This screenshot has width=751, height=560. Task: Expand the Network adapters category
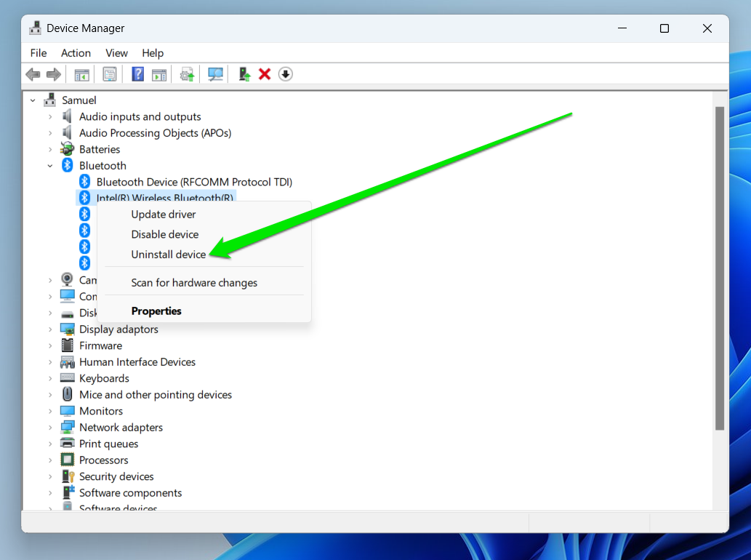coord(50,428)
